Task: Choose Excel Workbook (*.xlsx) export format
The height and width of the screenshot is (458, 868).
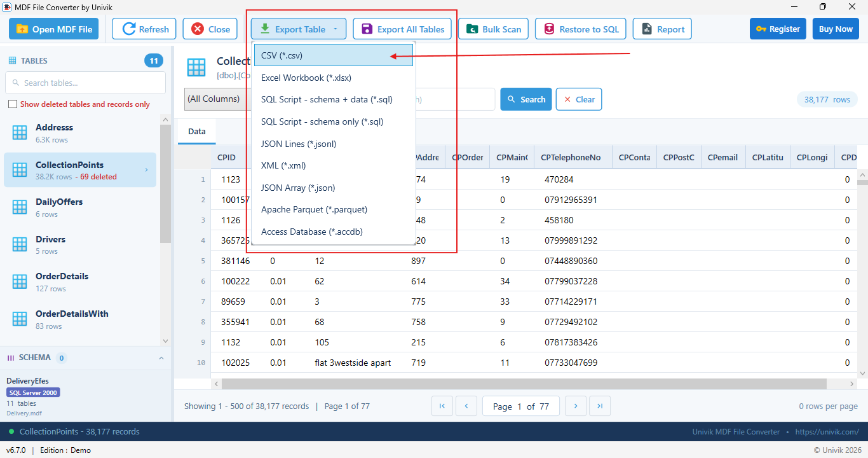Action: tap(334, 78)
